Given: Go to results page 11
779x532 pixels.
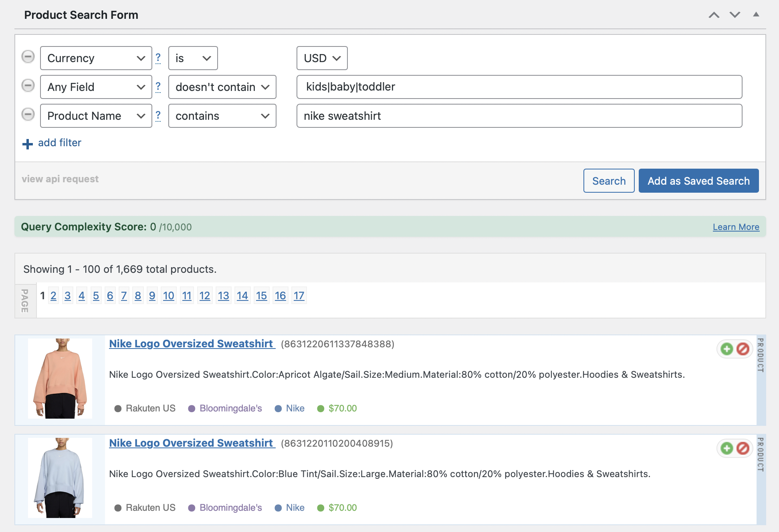Looking at the screenshot, I should tap(187, 296).
